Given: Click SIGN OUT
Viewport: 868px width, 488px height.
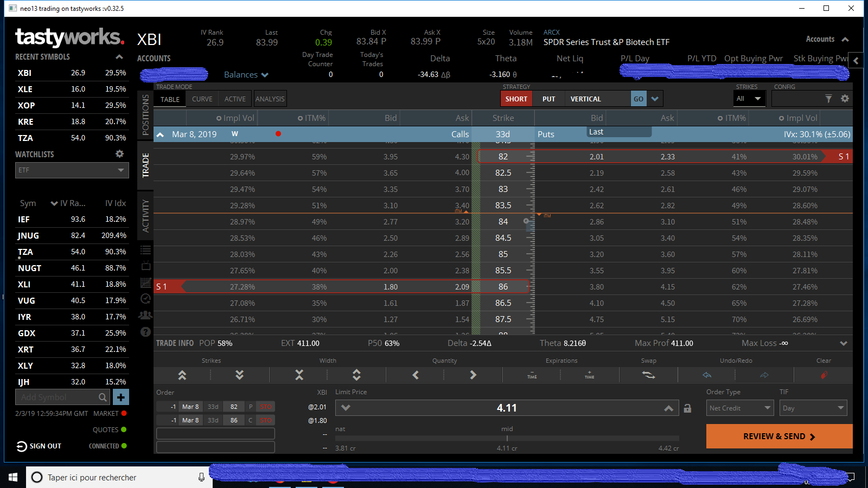Looking at the screenshot, I should (39, 446).
